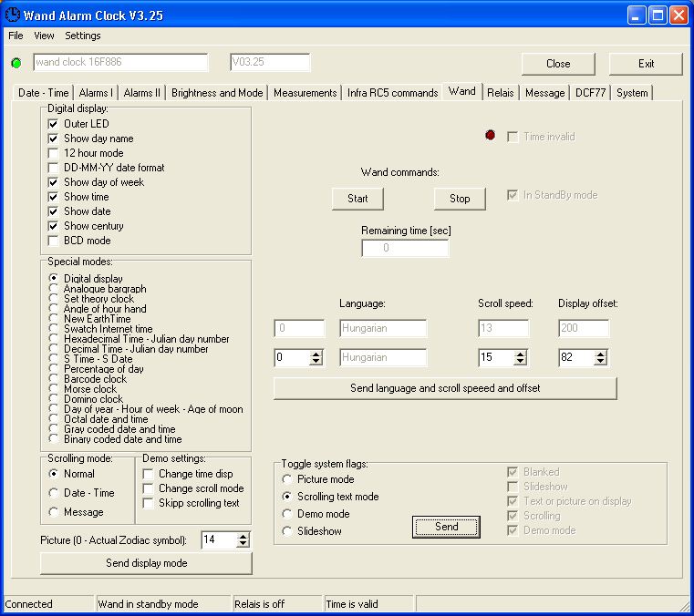
Task: Switch to the Alarms I tab
Action: tap(96, 93)
